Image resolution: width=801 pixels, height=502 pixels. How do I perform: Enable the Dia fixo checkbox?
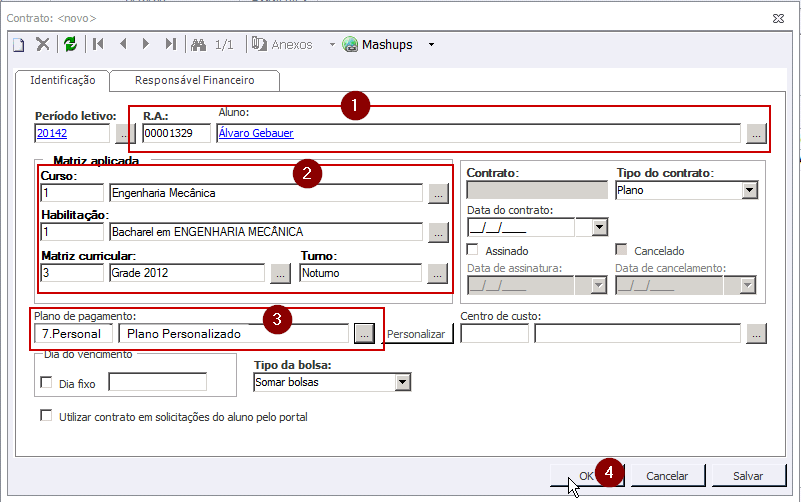(x=45, y=382)
